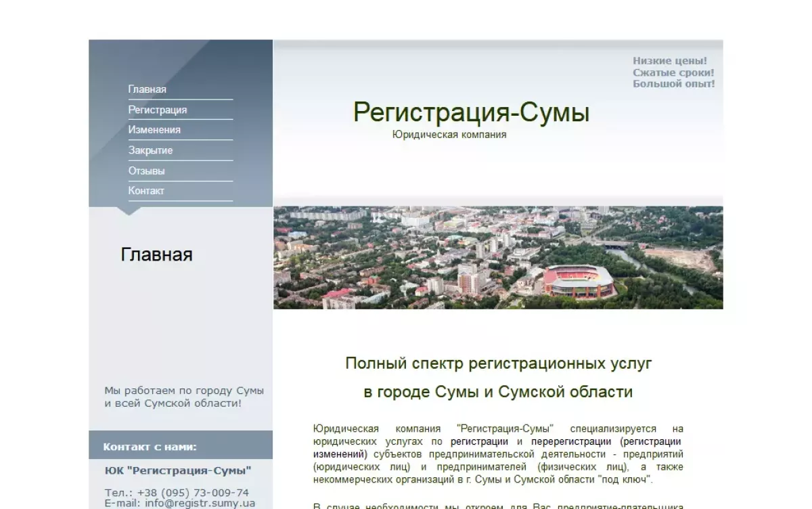Click the red stadium in the panorama
812x509 pixels.
click(579, 281)
